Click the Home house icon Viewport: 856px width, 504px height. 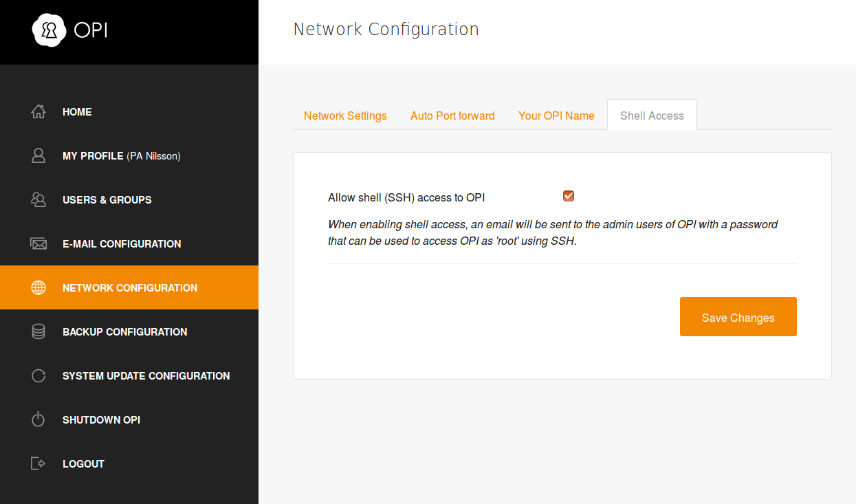tap(39, 111)
